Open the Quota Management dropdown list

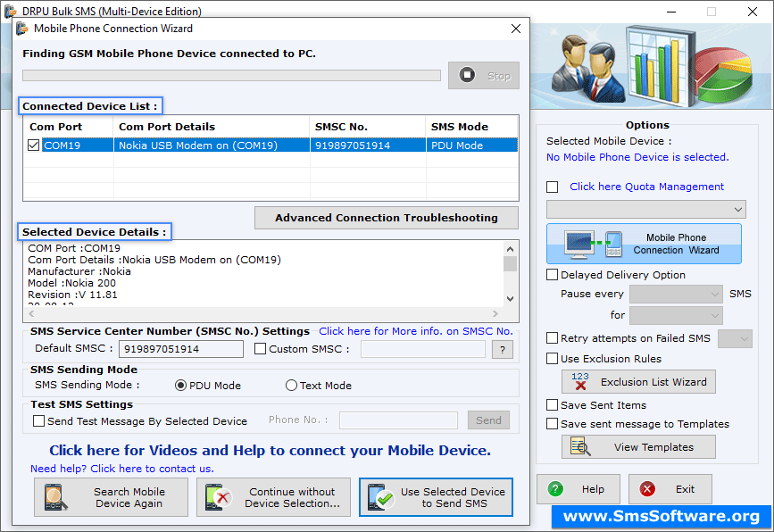coord(646,209)
